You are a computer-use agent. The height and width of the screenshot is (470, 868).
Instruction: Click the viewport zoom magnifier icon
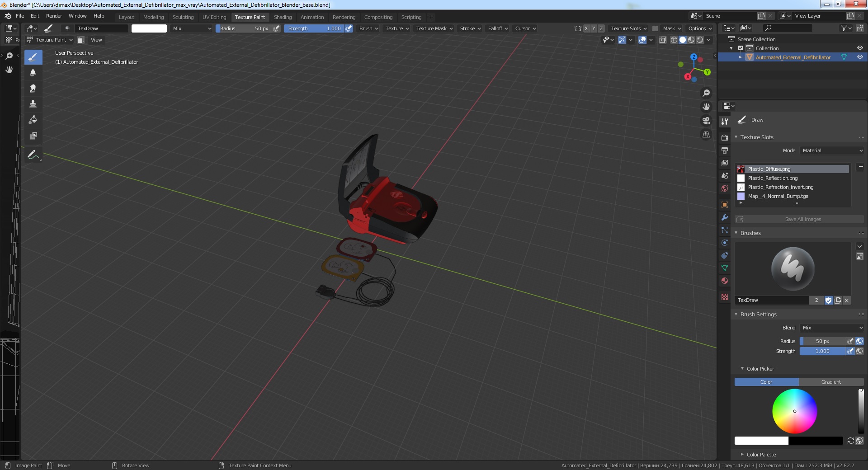point(706,93)
